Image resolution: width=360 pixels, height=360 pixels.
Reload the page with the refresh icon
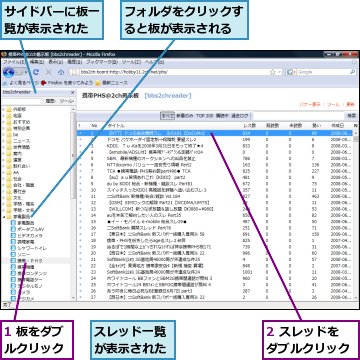pyautogui.click(x=36, y=72)
